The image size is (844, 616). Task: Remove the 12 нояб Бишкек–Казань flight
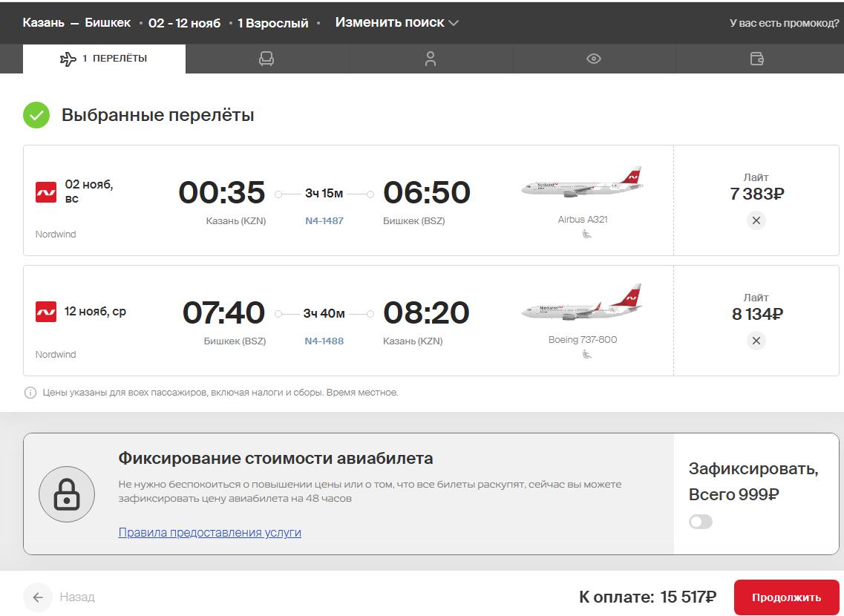[x=756, y=341]
